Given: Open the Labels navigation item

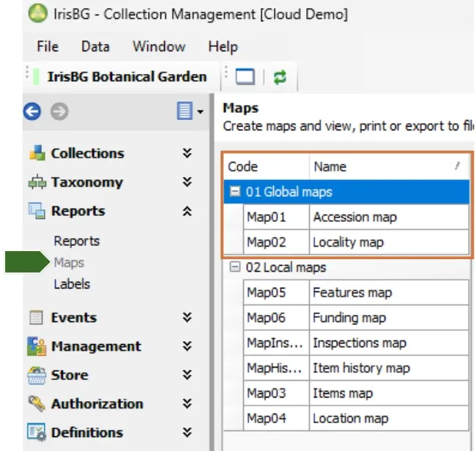Looking at the screenshot, I should coord(72,284).
